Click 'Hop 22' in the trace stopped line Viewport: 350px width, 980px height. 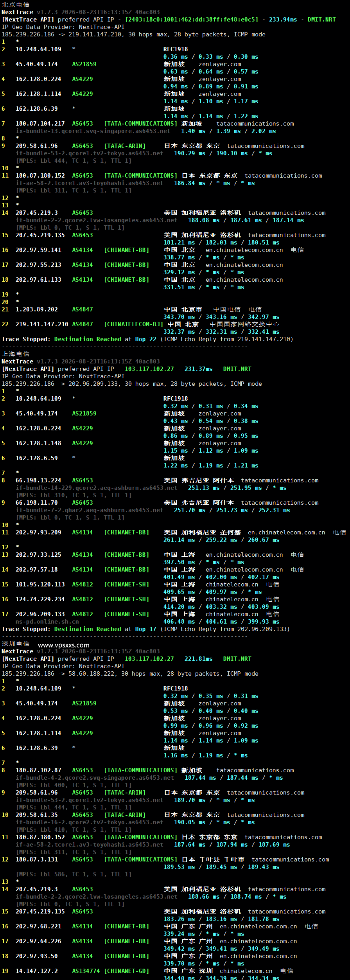pos(145,339)
